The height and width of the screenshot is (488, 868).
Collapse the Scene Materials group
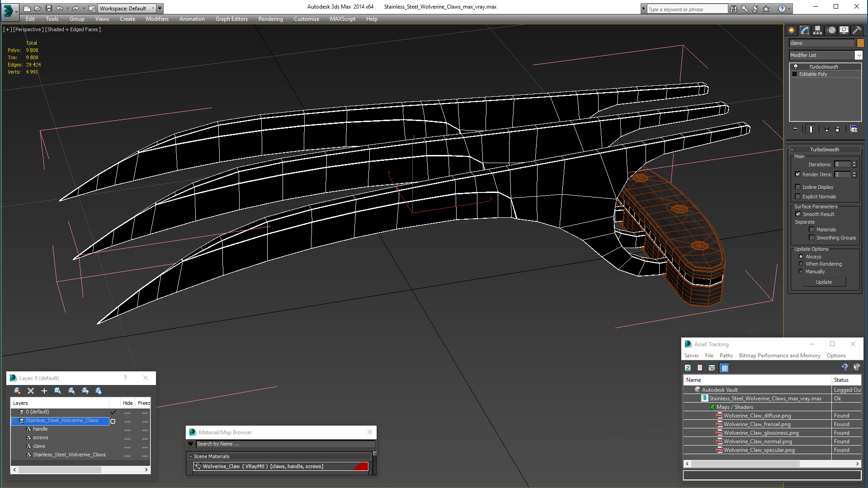coord(191,456)
